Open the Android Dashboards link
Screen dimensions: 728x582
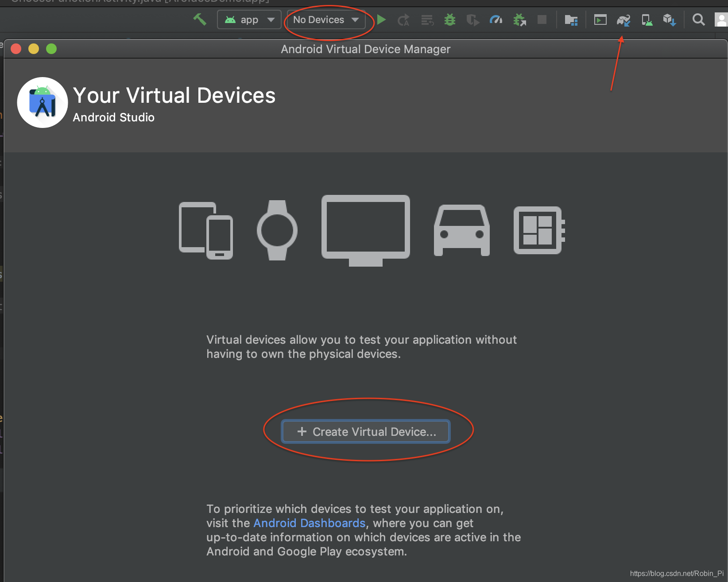[310, 523]
